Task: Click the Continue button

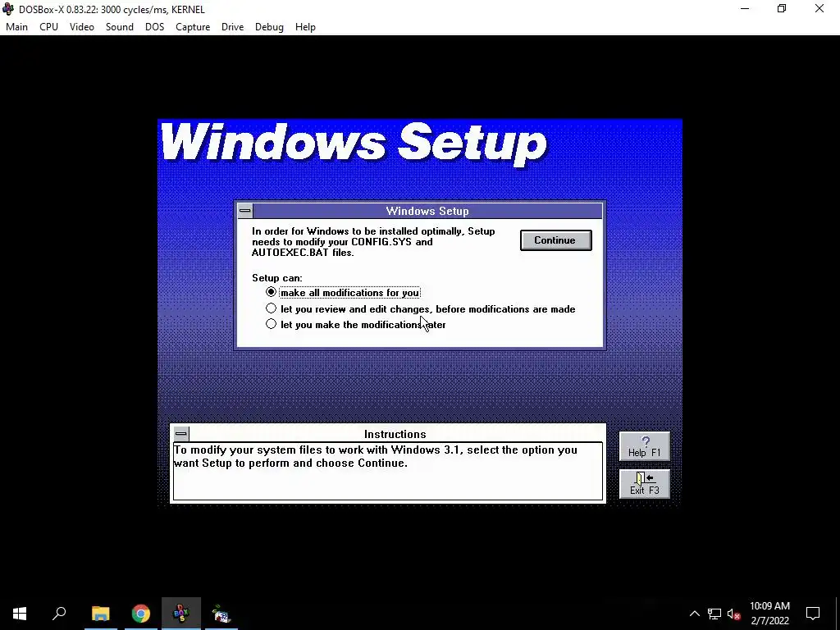Action: 555,240
